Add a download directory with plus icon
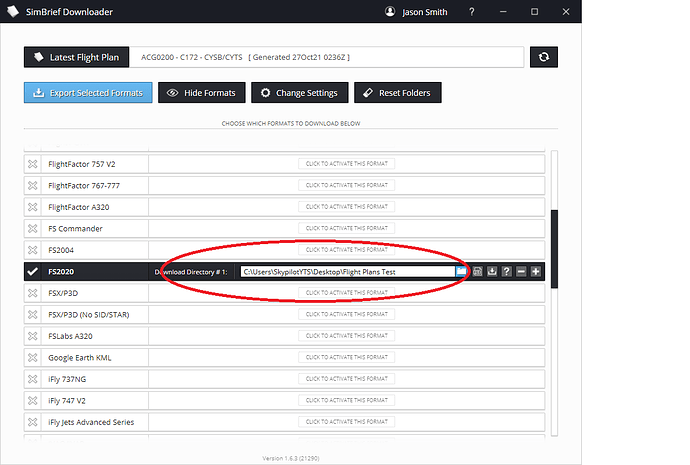Screen dimensions: 690x465 (x=536, y=271)
